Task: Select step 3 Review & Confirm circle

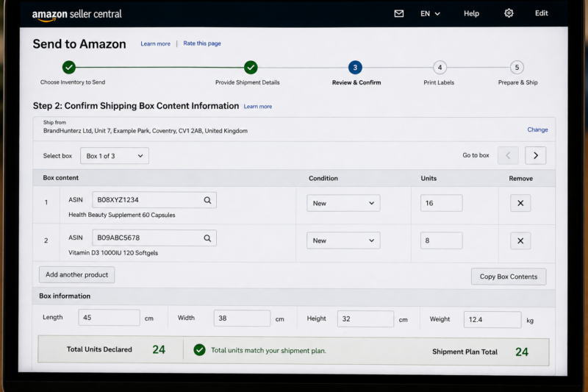Action: pos(355,68)
